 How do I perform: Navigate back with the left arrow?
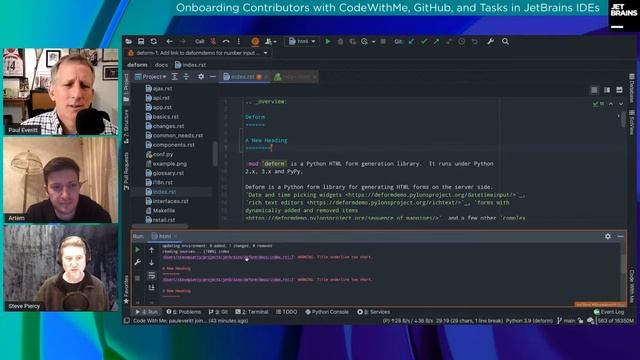(169, 41)
